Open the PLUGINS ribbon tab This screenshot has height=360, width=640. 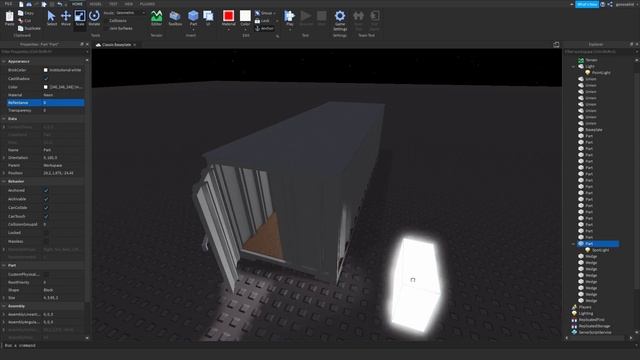pyautogui.click(x=147, y=4)
